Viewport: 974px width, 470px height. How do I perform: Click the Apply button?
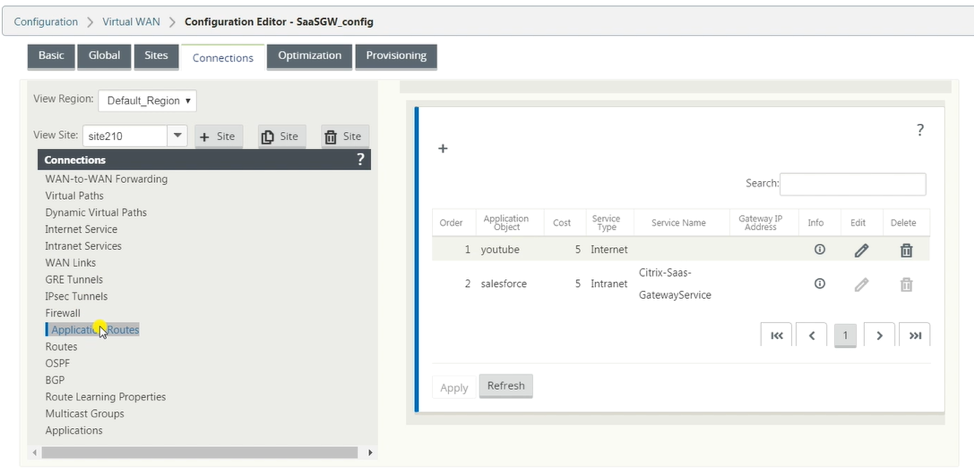click(454, 387)
